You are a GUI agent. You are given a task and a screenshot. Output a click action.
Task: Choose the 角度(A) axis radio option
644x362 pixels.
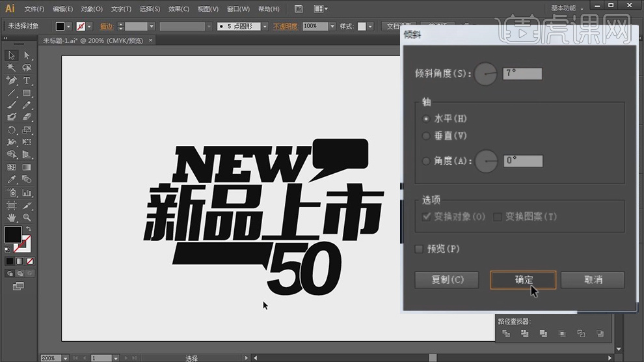426,161
